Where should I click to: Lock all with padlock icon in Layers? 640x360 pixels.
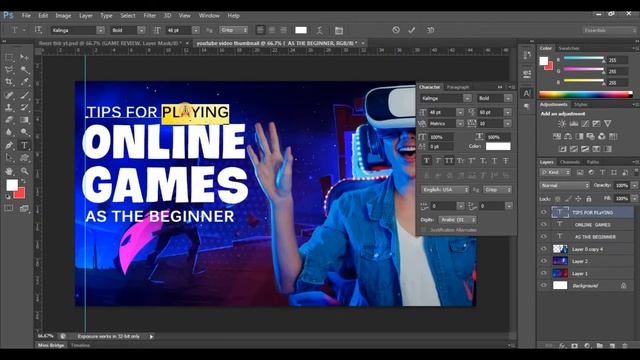[x=589, y=199]
